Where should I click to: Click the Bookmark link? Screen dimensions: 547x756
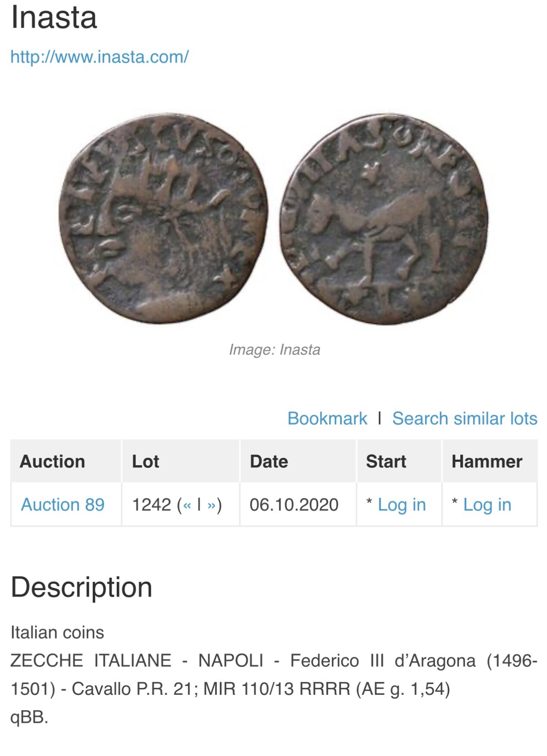pos(327,418)
